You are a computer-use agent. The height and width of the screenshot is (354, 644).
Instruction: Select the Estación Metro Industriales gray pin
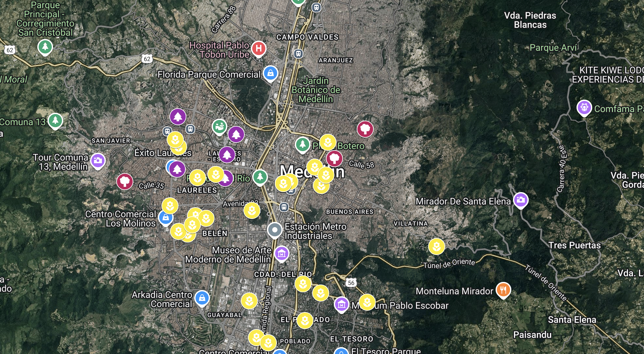[x=275, y=229]
